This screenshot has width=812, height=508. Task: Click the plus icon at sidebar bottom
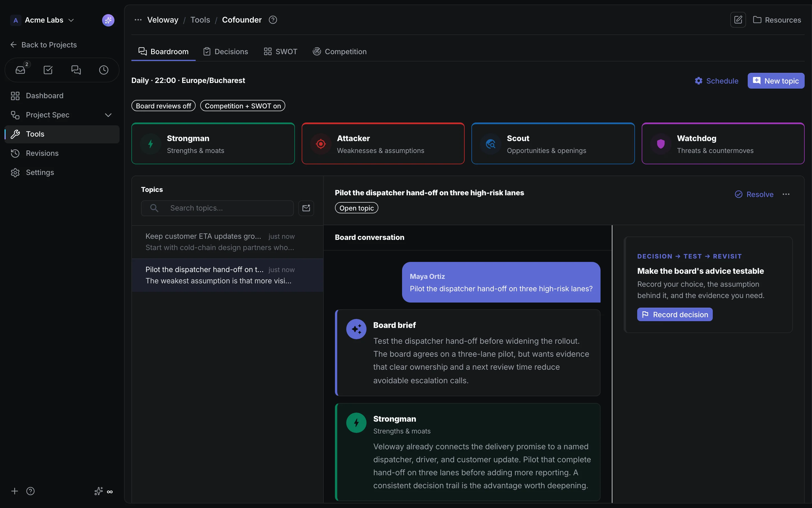click(14, 491)
